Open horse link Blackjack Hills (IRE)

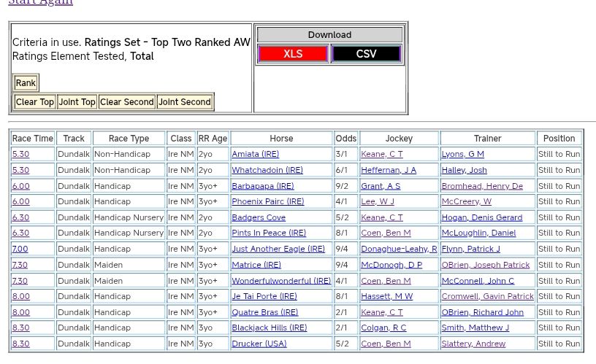269,328
